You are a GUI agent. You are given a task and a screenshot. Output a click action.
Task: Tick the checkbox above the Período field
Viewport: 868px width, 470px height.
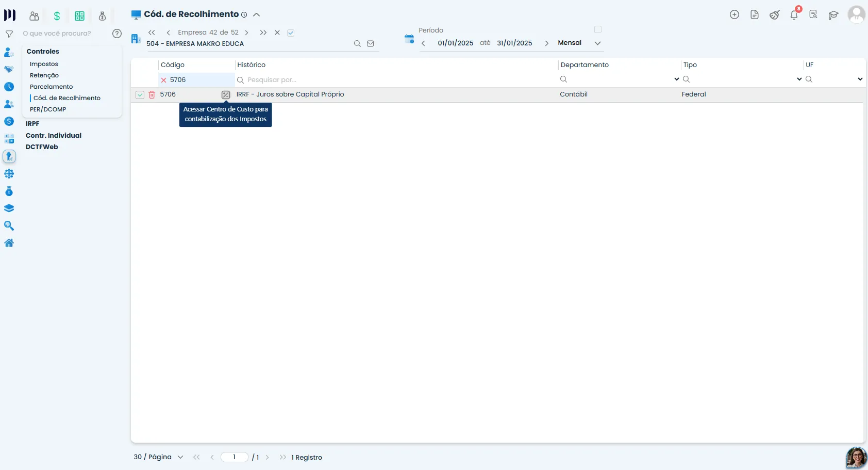pos(598,29)
